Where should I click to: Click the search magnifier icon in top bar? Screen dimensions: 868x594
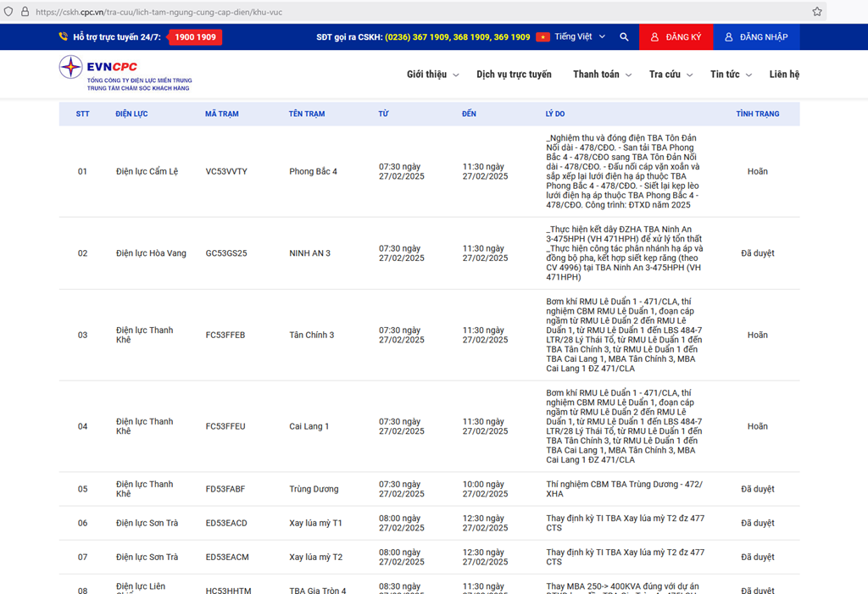pos(624,37)
